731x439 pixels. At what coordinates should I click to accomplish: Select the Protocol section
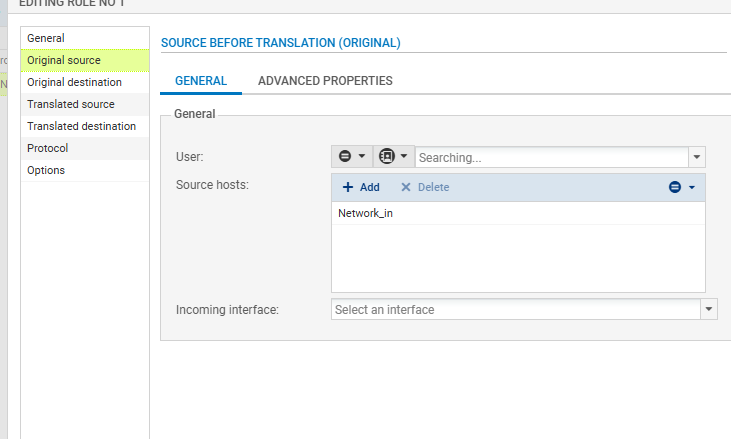[x=47, y=148]
